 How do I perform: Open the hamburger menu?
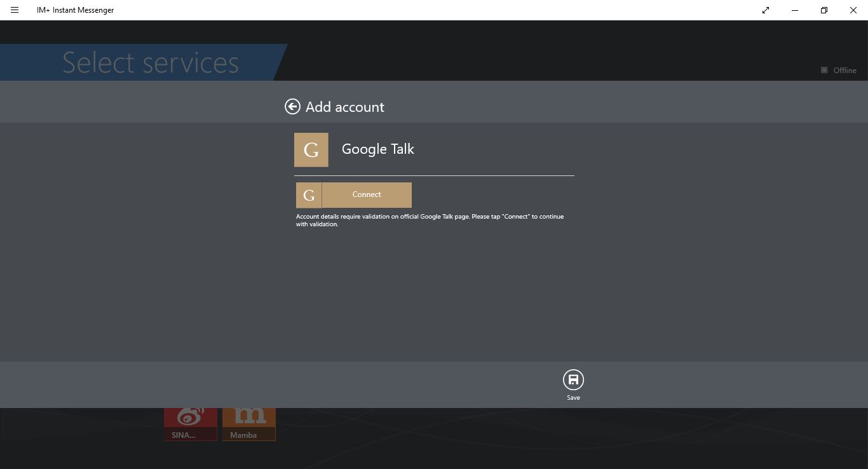tap(15, 10)
